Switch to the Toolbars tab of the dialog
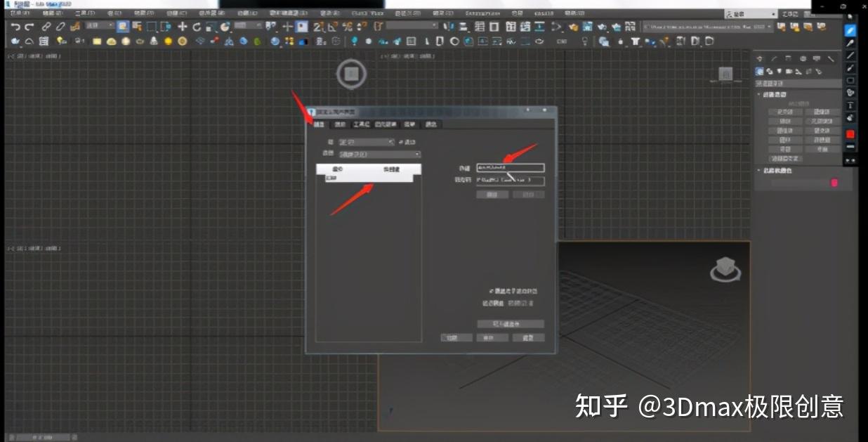The image size is (868, 442). point(360,124)
